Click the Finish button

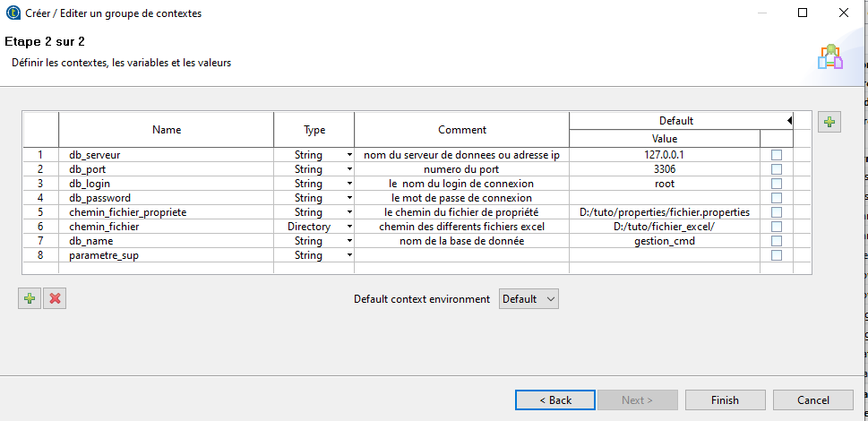726,400
